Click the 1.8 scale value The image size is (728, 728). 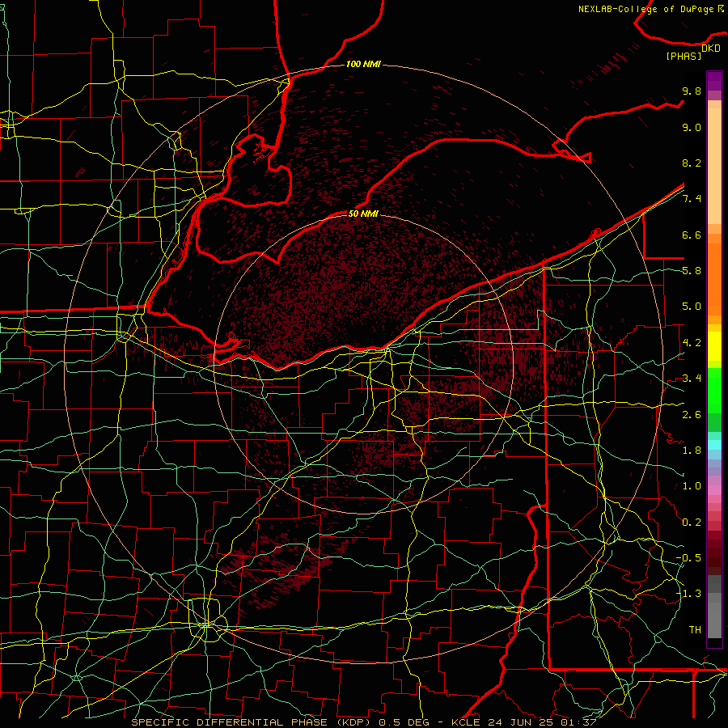click(x=692, y=451)
